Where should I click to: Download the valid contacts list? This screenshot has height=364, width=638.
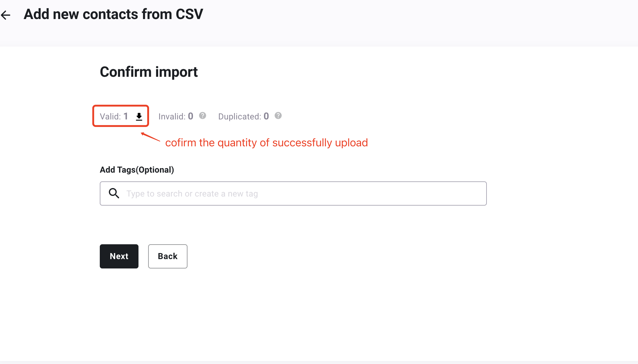pos(139,116)
